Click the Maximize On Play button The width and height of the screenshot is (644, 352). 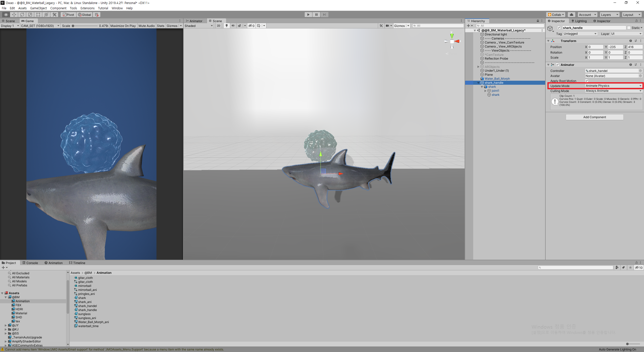[123, 26]
